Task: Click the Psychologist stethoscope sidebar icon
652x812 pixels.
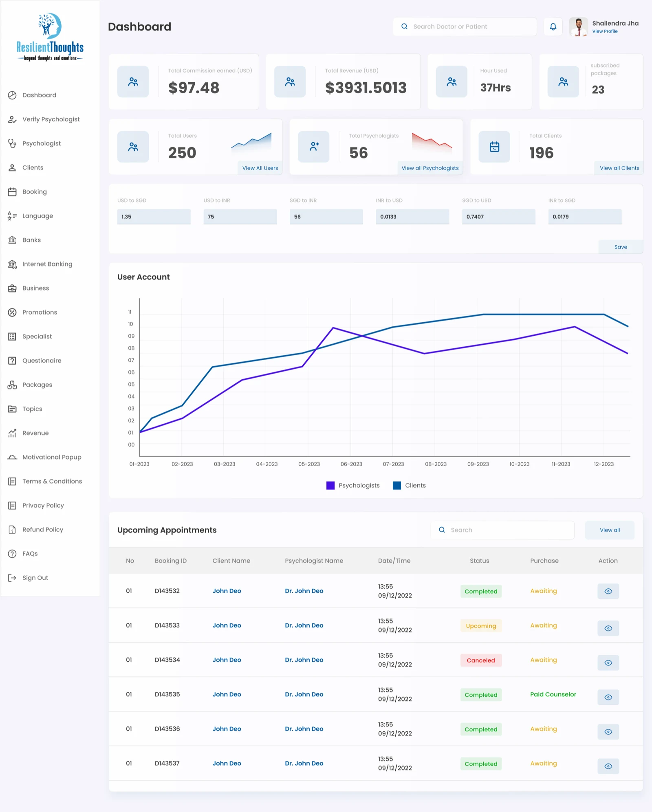Action: coord(12,143)
